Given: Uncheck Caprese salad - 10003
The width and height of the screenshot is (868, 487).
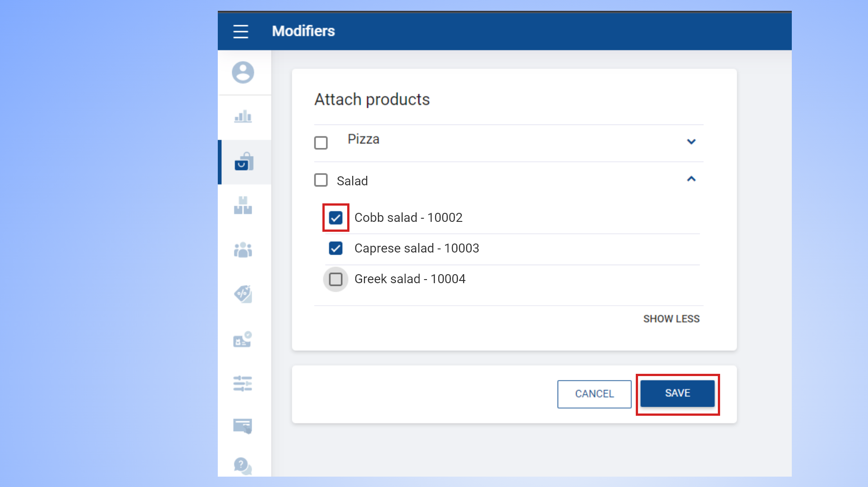Looking at the screenshot, I should tap(336, 248).
